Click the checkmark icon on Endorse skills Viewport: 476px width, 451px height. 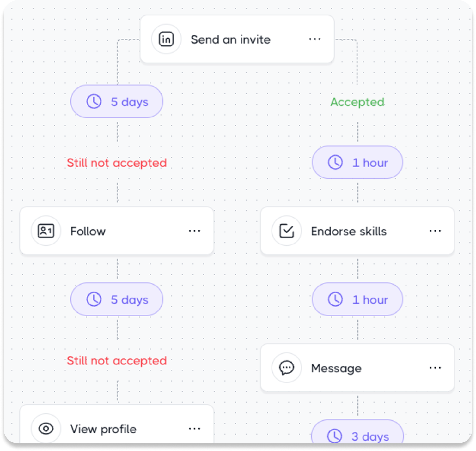286,231
